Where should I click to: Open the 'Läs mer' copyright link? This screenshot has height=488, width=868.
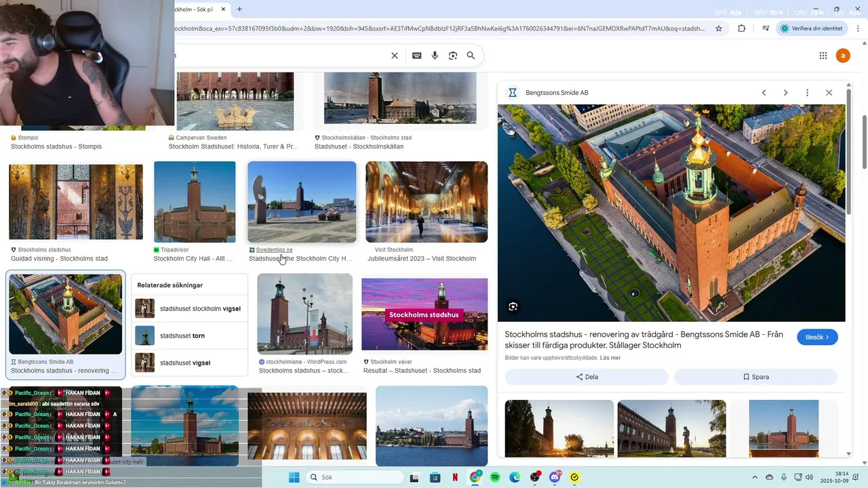[x=610, y=358]
